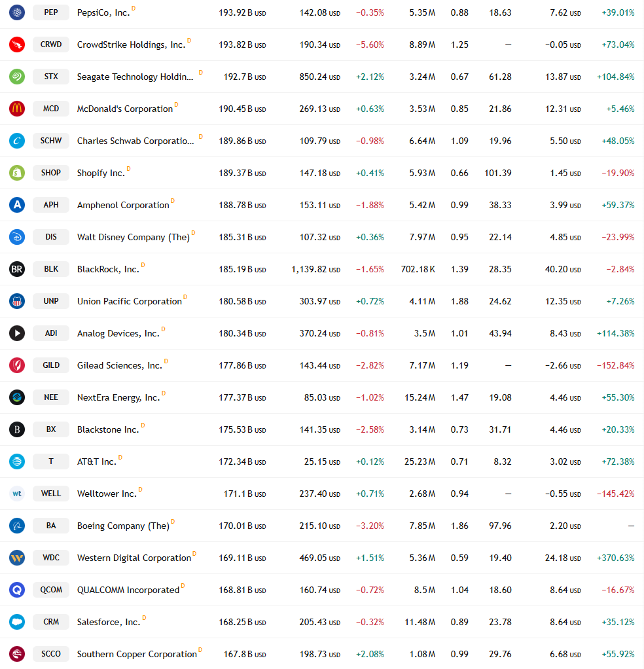Open the PEP ticker symbol

pyautogui.click(x=51, y=12)
